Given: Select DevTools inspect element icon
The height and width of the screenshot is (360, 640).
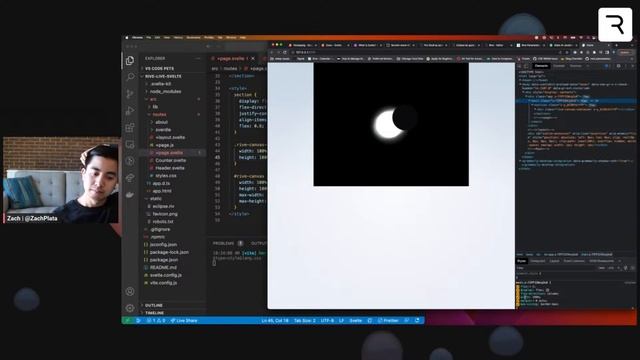Looking at the screenshot, I should 520,66.
